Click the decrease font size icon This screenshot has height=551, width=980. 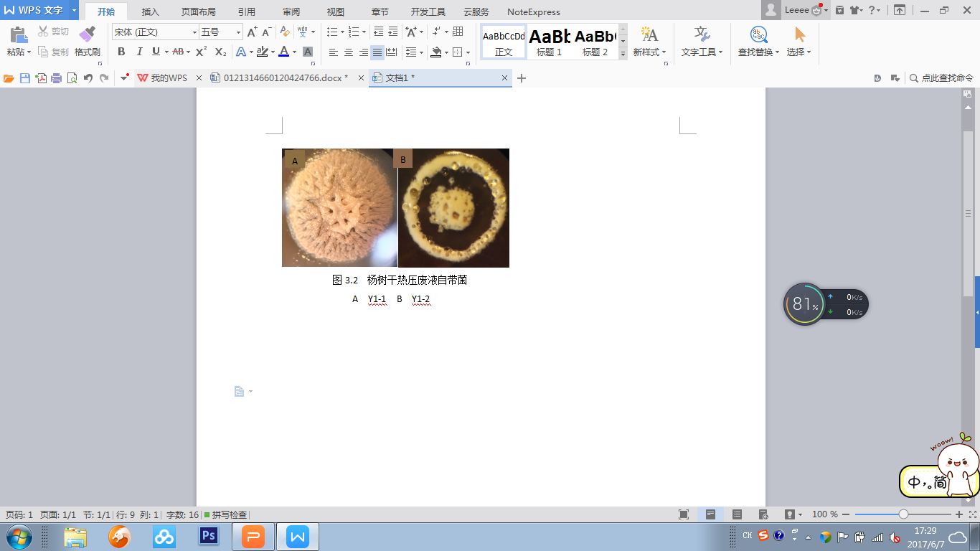(266, 32)
